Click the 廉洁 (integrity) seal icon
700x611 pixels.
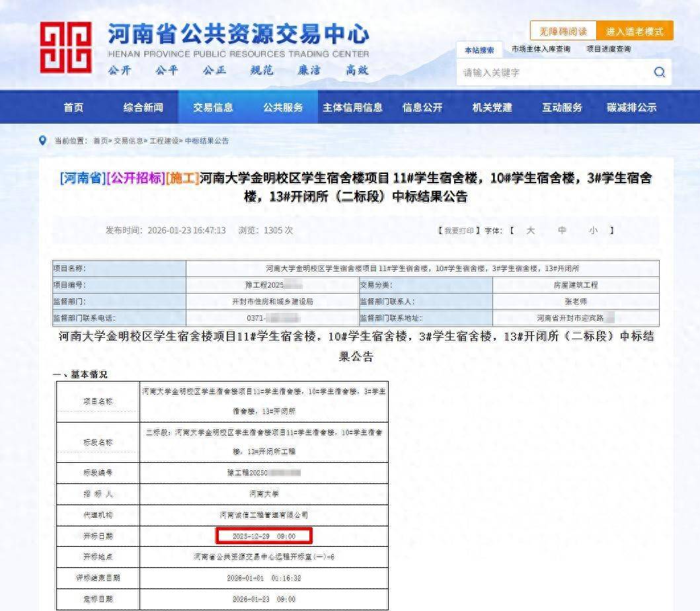[307, 69]
